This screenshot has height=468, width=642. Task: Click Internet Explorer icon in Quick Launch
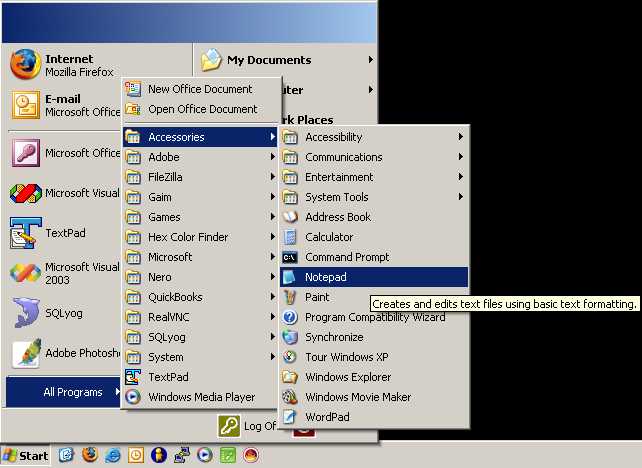click(x=113, y=455)
